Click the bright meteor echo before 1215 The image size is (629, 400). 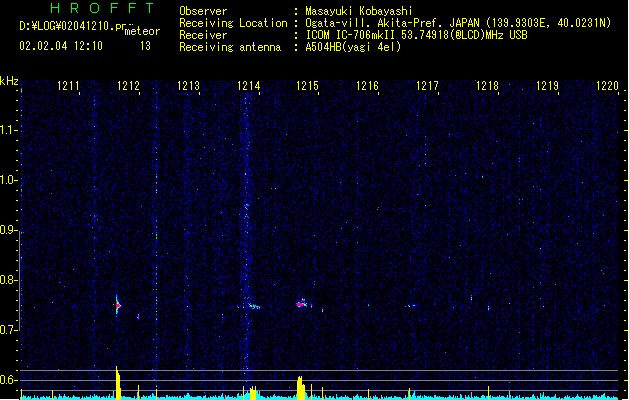tap(302, 303)
